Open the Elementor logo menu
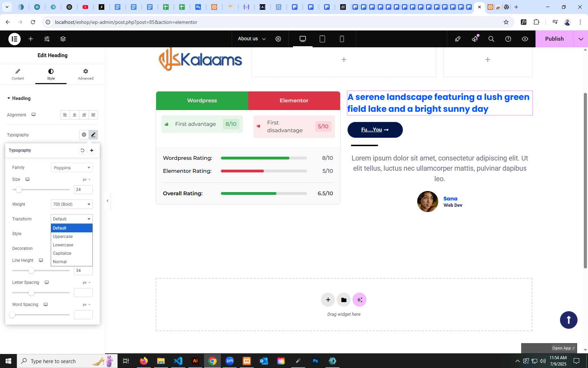Viewport: 588px width, 368px height. (x=14, y=39)
